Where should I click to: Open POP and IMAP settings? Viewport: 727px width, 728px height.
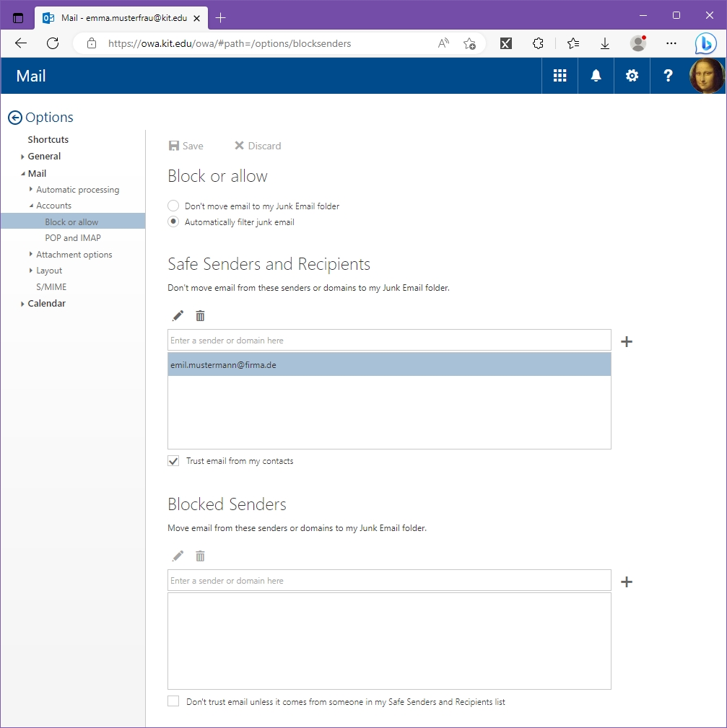click(x=73, y=238)
